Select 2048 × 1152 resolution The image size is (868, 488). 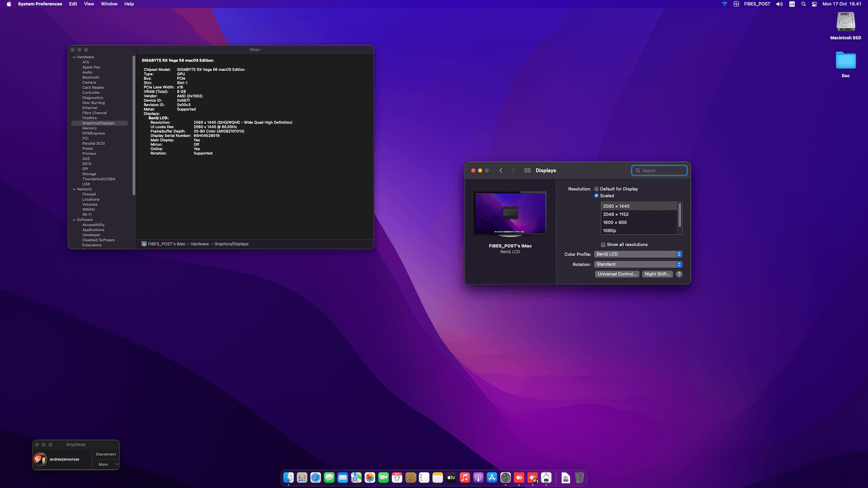(638, 214)
